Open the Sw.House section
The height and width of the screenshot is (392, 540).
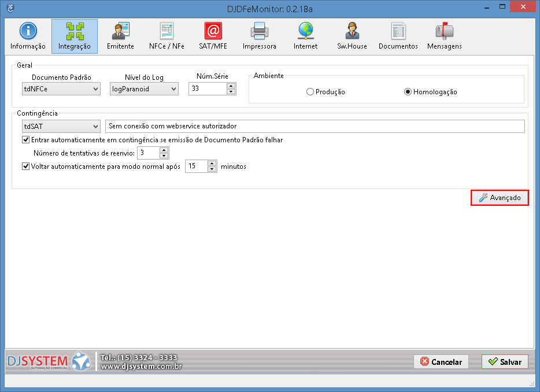tap(352, 36)
